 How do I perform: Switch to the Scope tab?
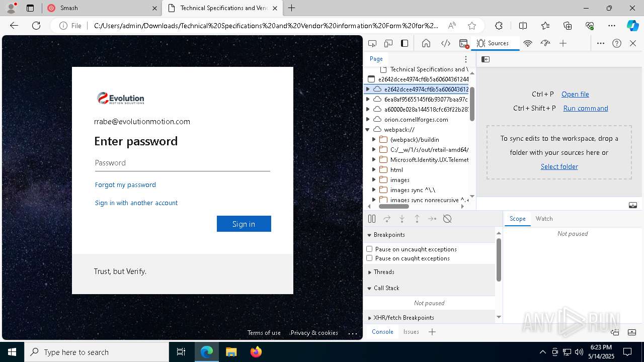click(x=517, y=219)
